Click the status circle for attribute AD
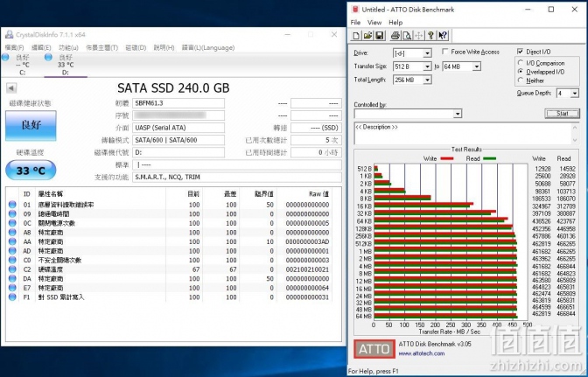 click(12, 251)
